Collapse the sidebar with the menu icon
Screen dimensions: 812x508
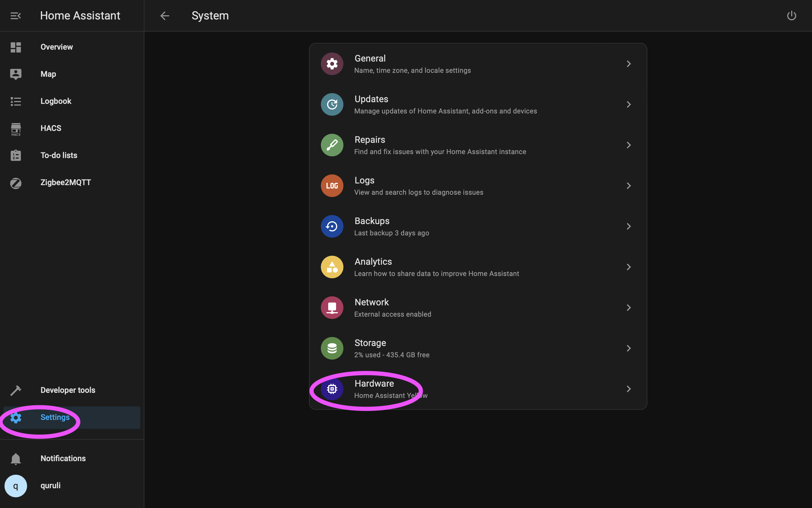pyautogui.click(x=16, y=16)
